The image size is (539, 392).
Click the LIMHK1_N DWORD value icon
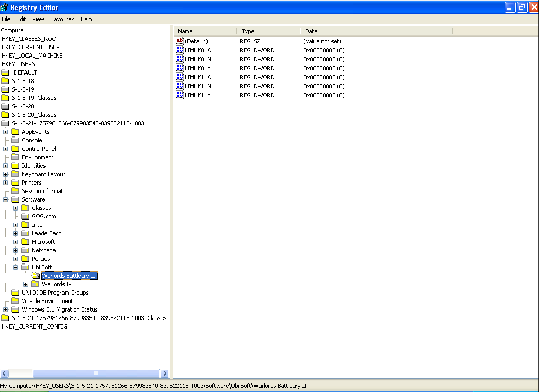(180, 86)
